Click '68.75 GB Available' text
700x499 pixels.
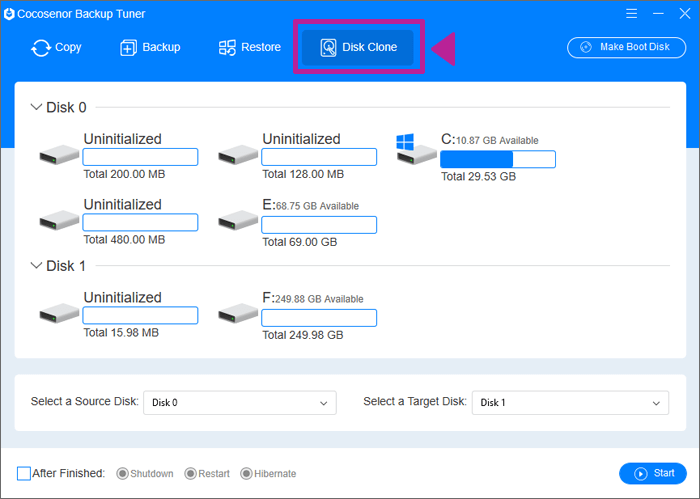[x=317, y=206]
